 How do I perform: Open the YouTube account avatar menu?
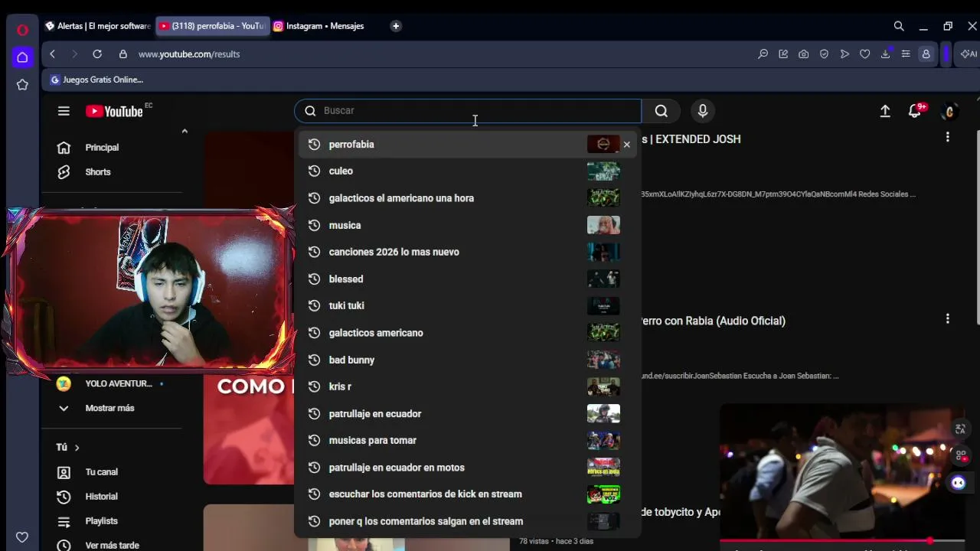pyautogui.click(x=949, y=111)
